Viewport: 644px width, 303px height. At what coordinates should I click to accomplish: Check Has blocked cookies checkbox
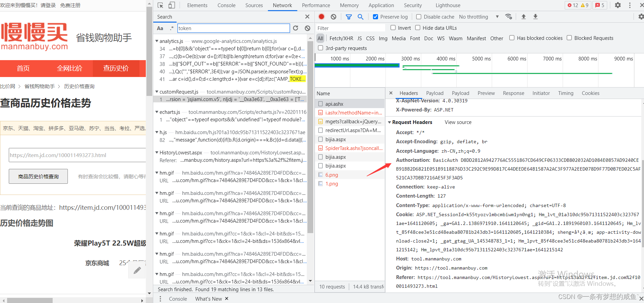coord(512,38)
